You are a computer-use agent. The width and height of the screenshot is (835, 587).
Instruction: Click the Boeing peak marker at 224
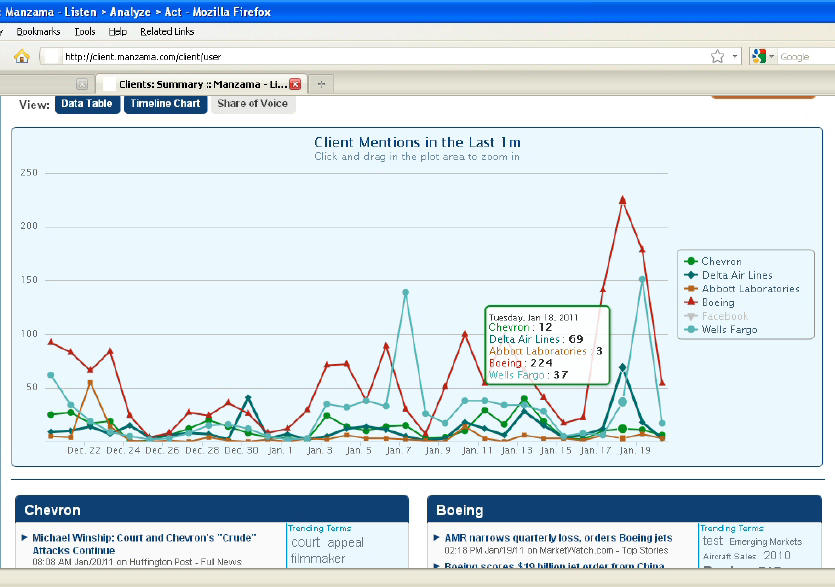[x=623, y=200]
